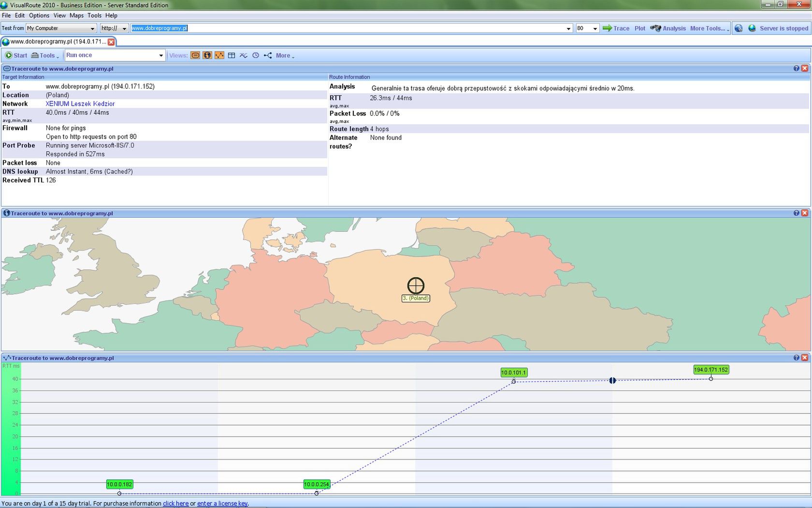Select the 10.0.0.182 hop label
The image size is (812, 508).
click(119, 484)
